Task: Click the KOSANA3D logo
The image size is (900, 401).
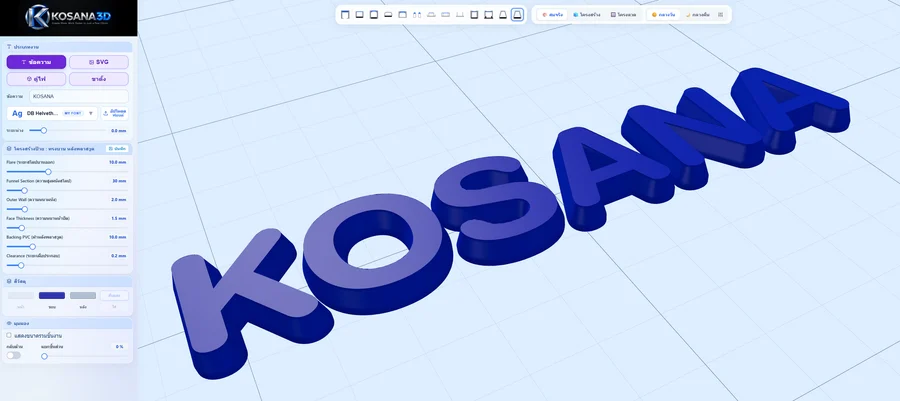Action: pyautogui.click(x=68, y=17)
